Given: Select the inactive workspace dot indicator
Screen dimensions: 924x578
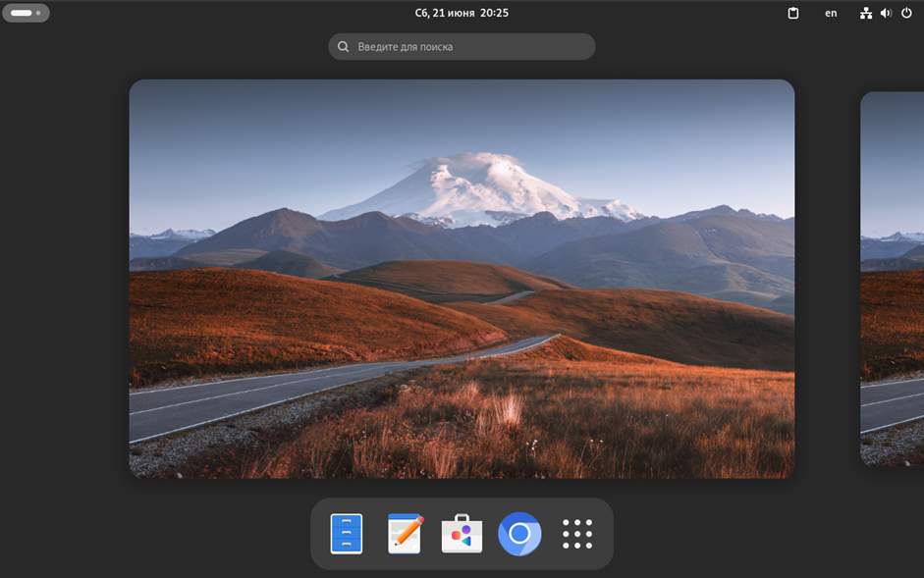Looking at the screenshot, I should click(x=38, y=14).
